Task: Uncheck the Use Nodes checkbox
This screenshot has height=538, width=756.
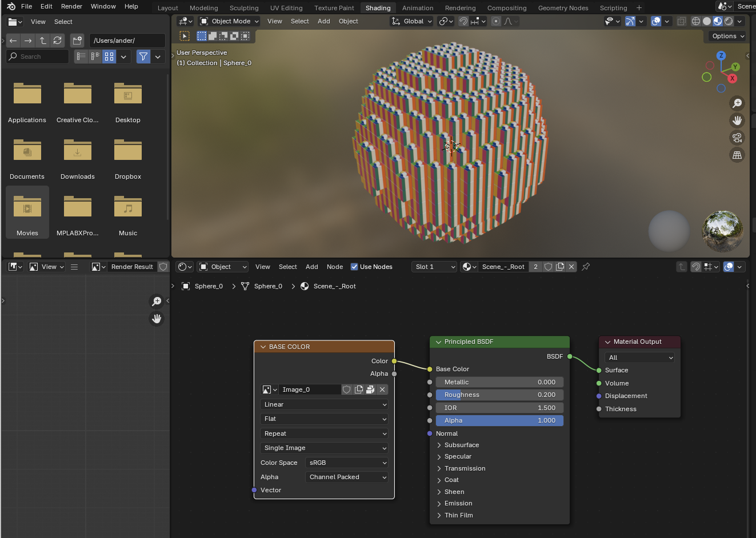Action: [354, 267]
